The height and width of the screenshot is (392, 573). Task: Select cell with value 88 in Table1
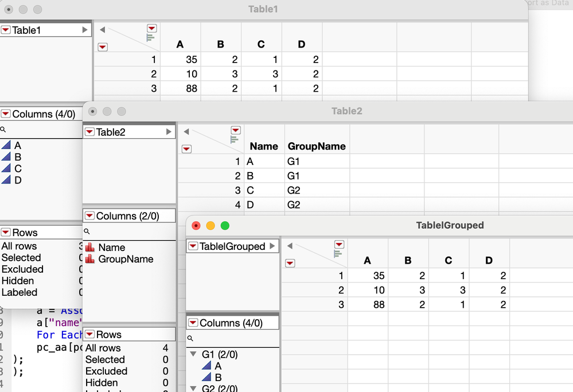click(181, 88)
